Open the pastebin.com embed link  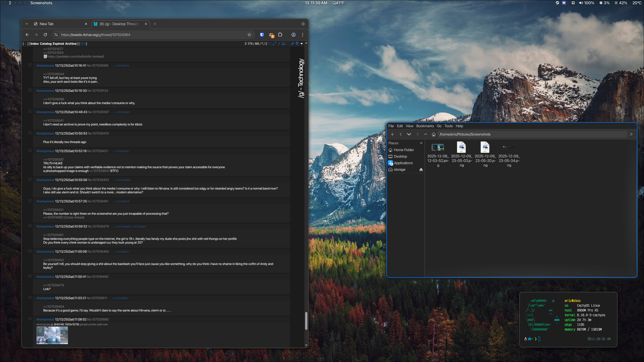tap(70, 57)
